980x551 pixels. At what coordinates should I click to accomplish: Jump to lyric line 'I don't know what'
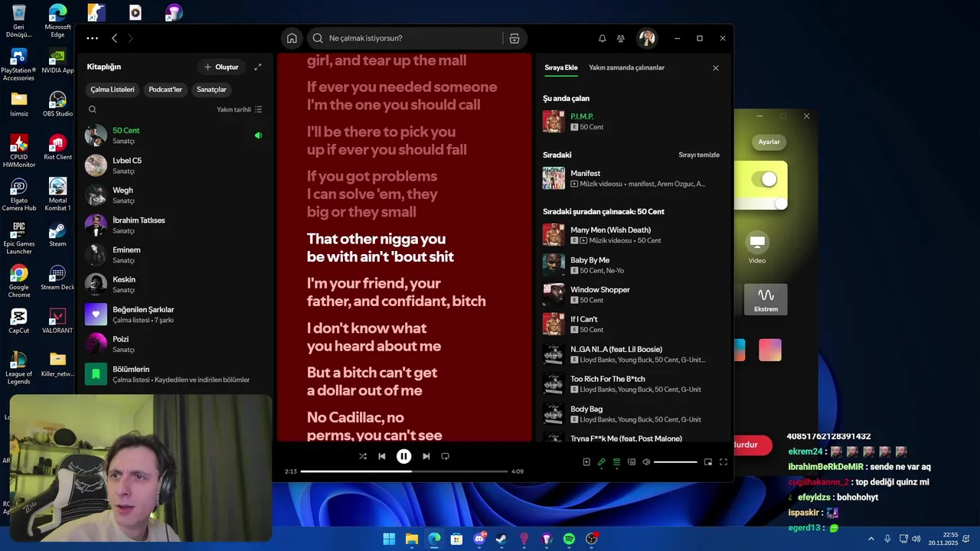(367, 328)
